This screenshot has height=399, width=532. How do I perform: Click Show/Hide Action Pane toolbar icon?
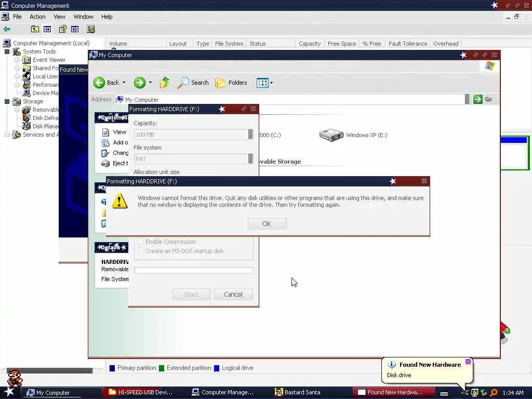75,29
